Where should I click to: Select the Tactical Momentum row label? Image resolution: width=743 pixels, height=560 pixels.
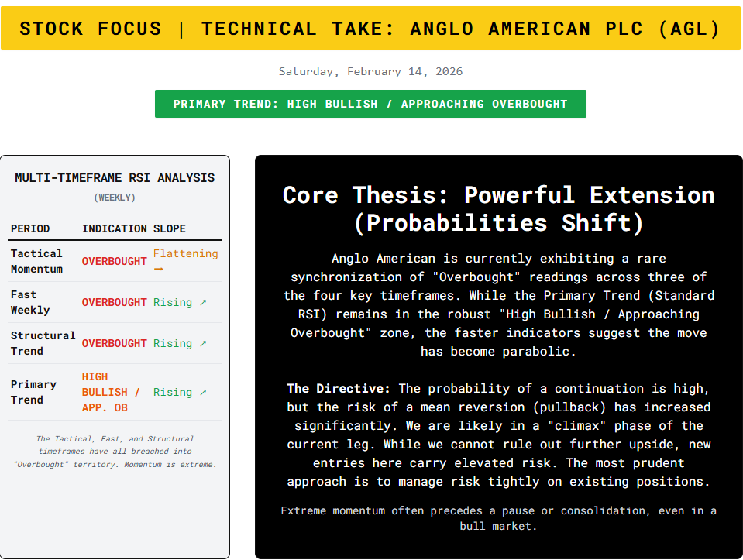click(36, 261)
